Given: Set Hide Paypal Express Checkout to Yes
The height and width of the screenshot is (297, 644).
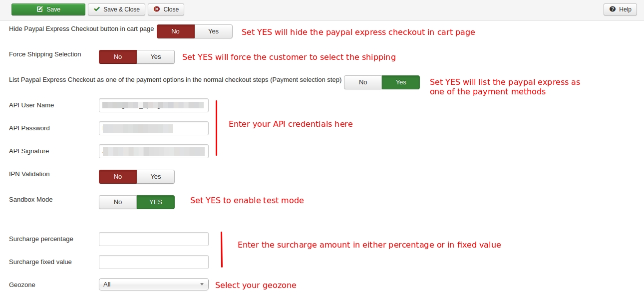Looking at the screenshot, I should click(214, 31).
